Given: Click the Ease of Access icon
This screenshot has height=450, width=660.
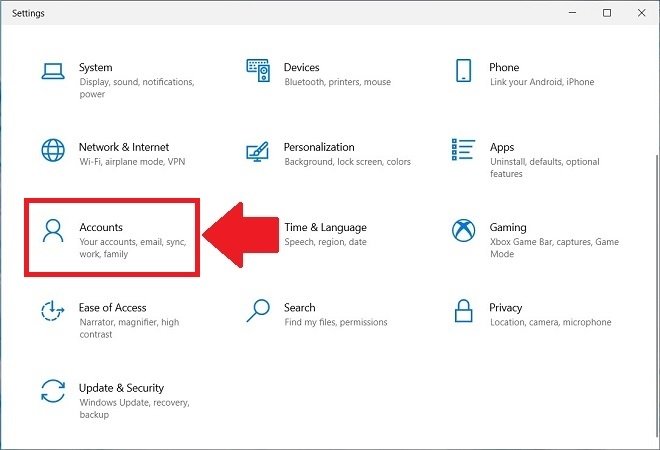Looking at the screenshot, I should click(x=53, y=311).
